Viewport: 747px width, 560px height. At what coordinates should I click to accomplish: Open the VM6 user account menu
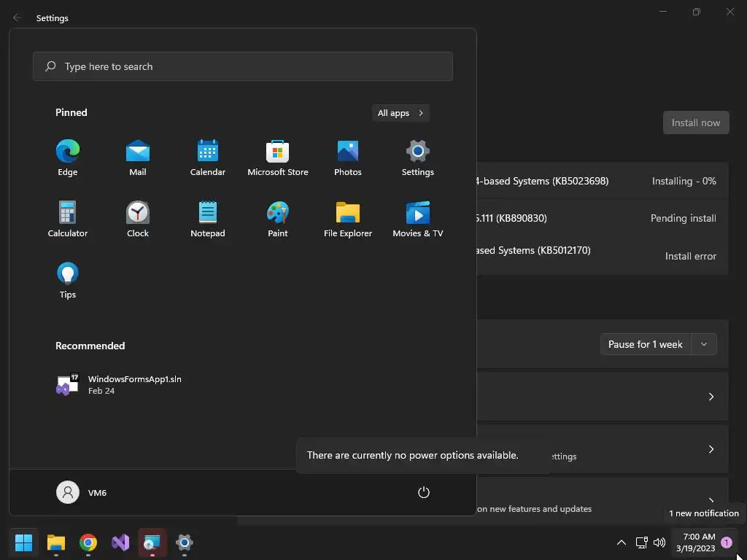pos(82,492)
